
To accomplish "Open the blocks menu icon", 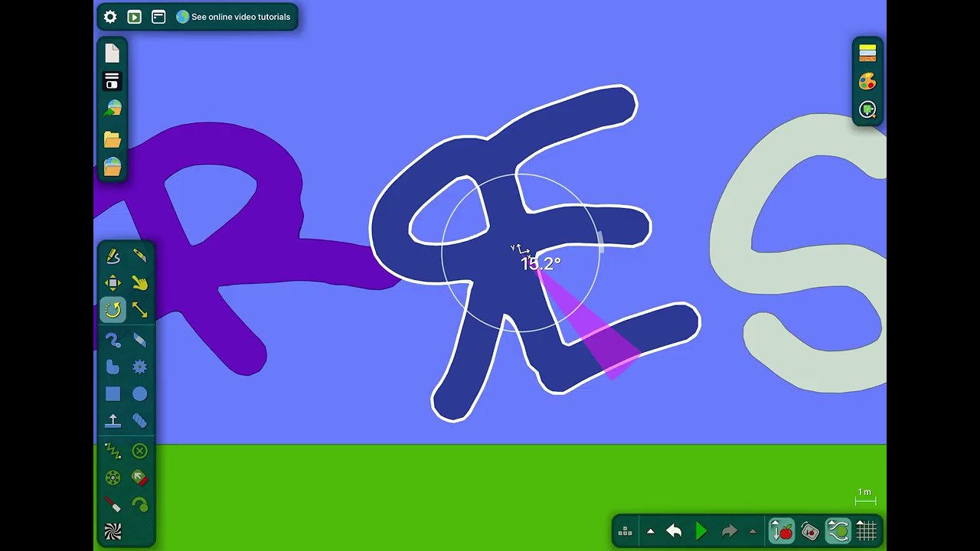I will pyautogui.click(x=625, y=531).
